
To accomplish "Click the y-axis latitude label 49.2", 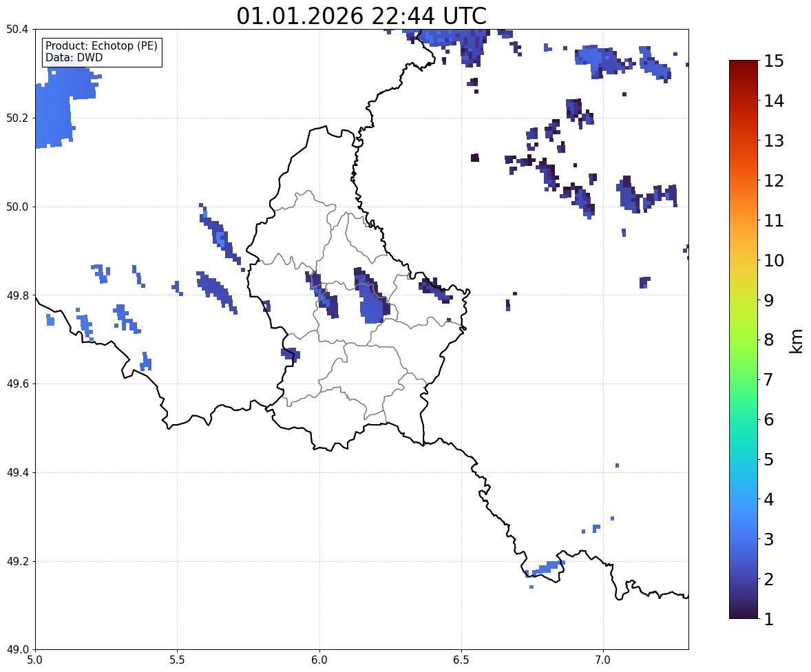I will pos(17,561).
